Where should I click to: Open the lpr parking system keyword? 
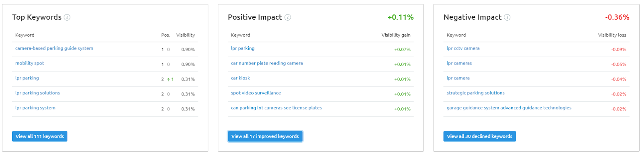point(35,108)
